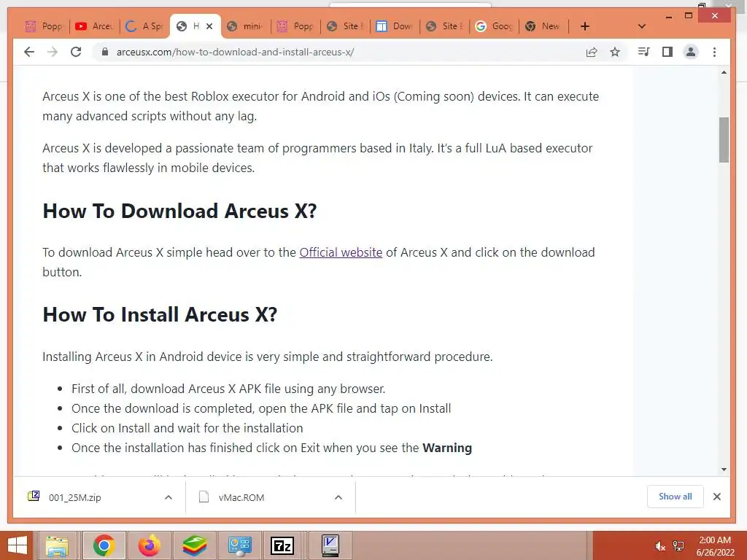Switch to the Dow tab
This screenshot has width=747, height=560.
coord(395,26)
